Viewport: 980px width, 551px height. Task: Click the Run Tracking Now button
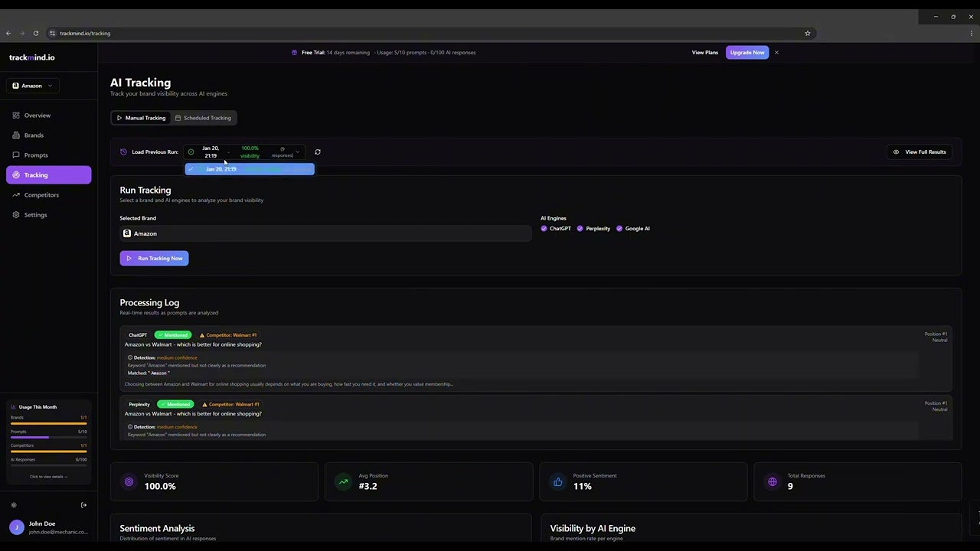154,258
